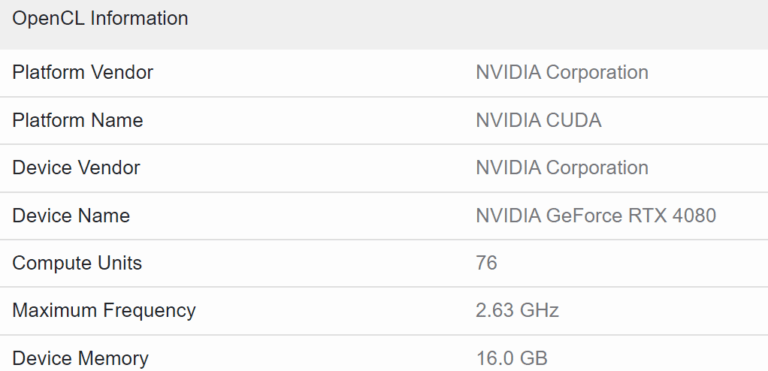Click the NVIDIA Corporation device vendor value
The height and width of the screenshot is (371, 768).
tap(562, 168)
